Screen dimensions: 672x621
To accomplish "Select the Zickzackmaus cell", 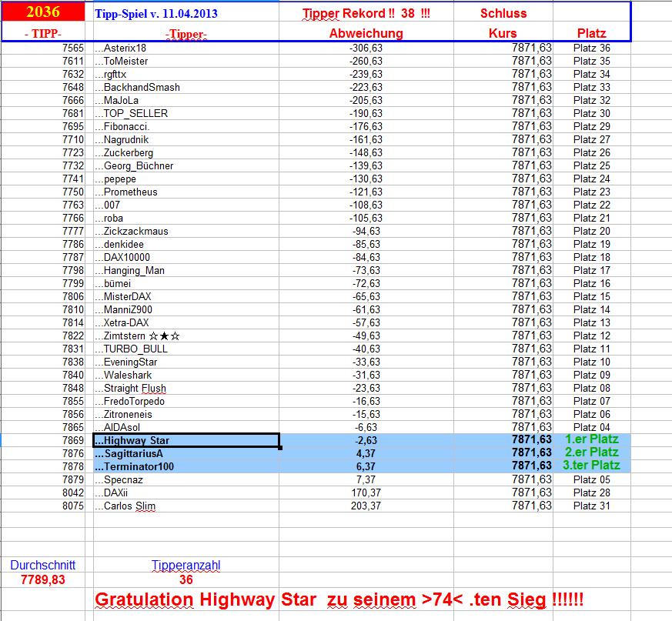I will pos(186,232).
